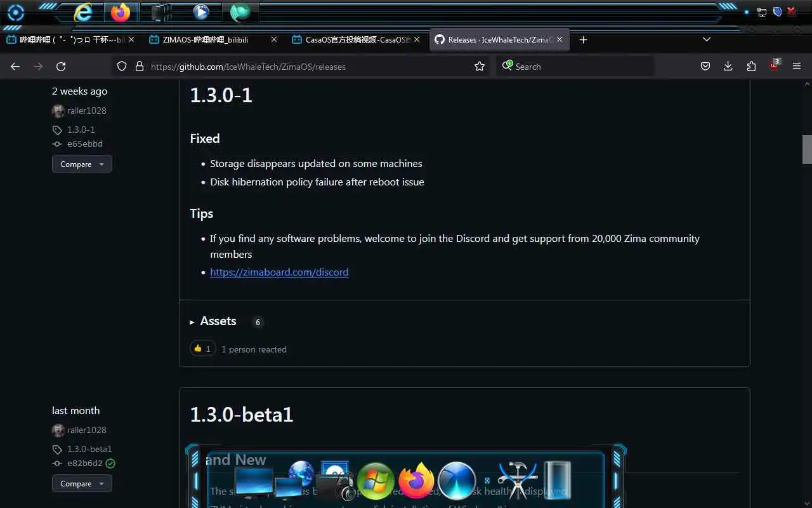Image resolution: width=812 pixels, height=508 pixels.
Task: Open the zimaboard.com/discord link
Action: (279, 272)
